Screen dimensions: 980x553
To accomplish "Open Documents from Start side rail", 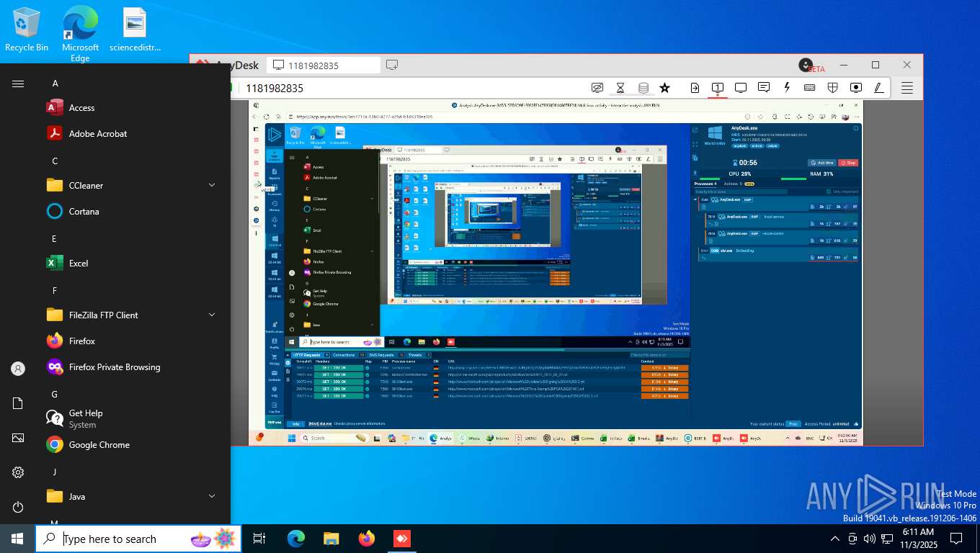I will coord(18,403).
